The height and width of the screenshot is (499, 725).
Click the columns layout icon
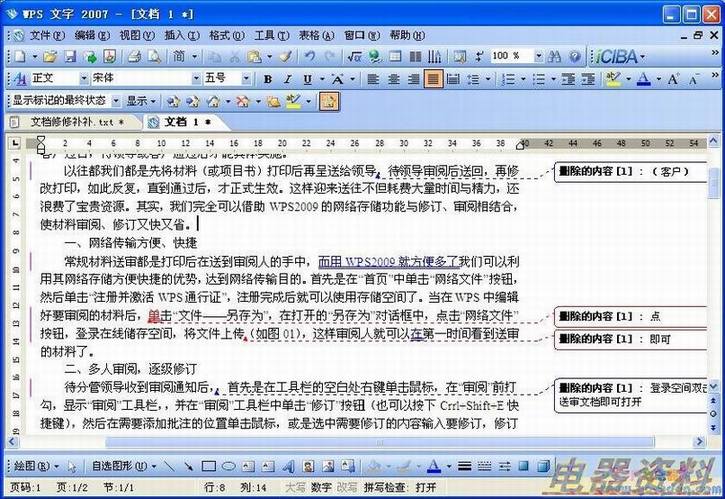point(415,57)
